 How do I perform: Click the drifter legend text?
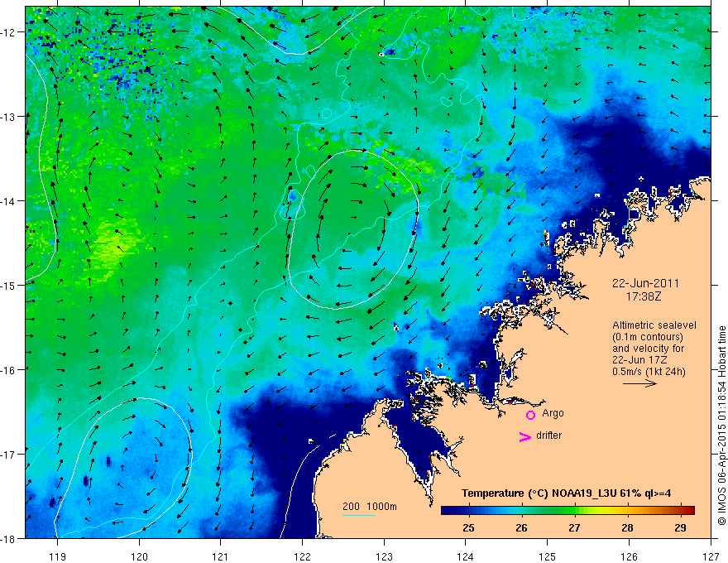(548, 435)
